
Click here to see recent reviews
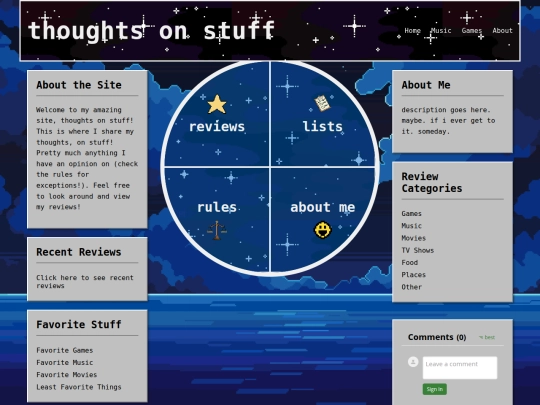[85, 281]
